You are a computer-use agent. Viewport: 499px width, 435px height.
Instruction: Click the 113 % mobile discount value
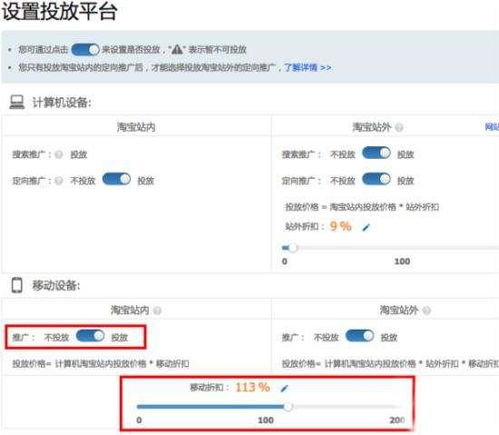click(x=252, y=387)
